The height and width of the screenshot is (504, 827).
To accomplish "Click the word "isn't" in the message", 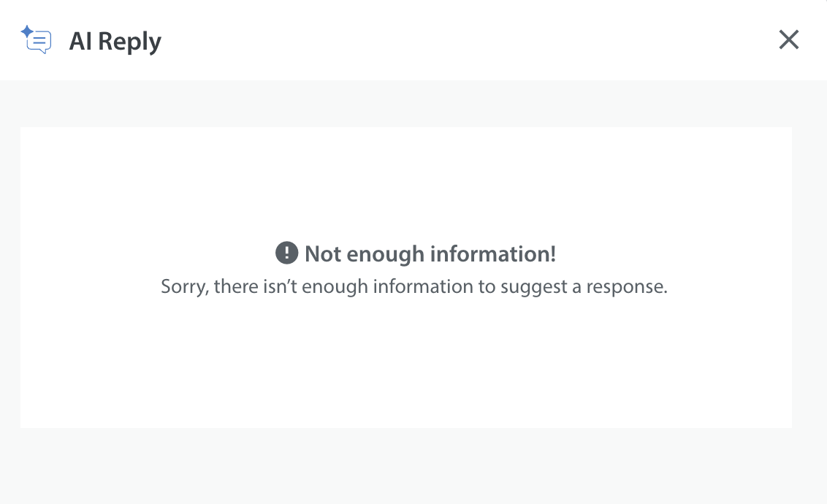I will 280,286.
